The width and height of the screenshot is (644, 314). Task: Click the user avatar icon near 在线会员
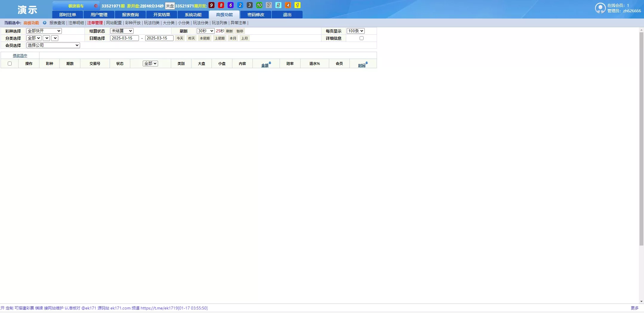600,8
